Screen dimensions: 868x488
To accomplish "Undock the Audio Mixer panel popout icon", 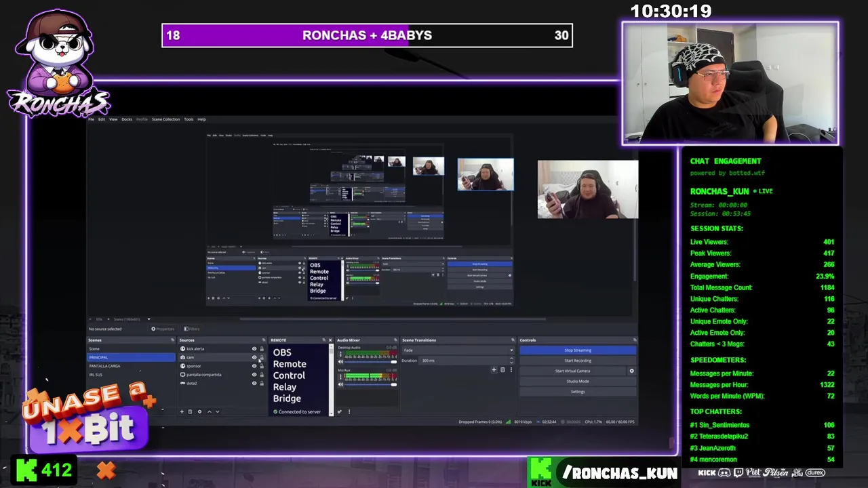I will pyautogui.click(x=395, y=340).
